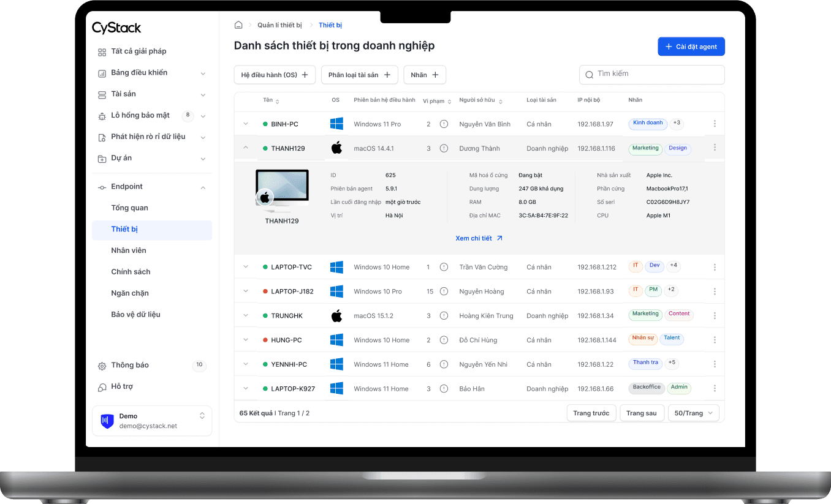Open the 50/Trang page size dropdown
This screenshot has width=831, height=504.
pos(694,413)
